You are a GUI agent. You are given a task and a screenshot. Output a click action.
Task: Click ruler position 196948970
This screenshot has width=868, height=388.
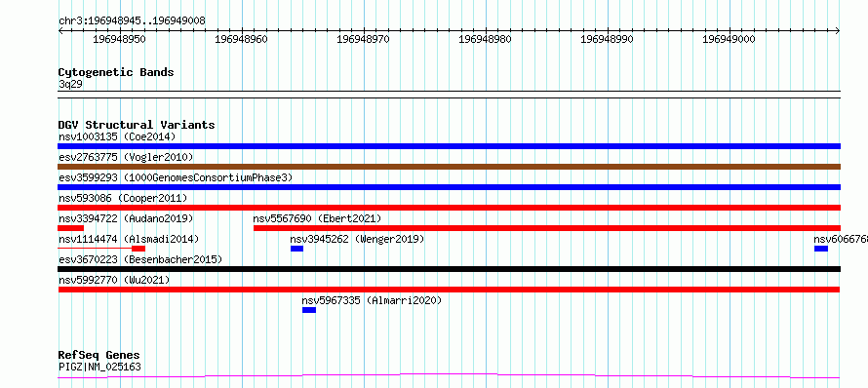[x=363, y=39]
